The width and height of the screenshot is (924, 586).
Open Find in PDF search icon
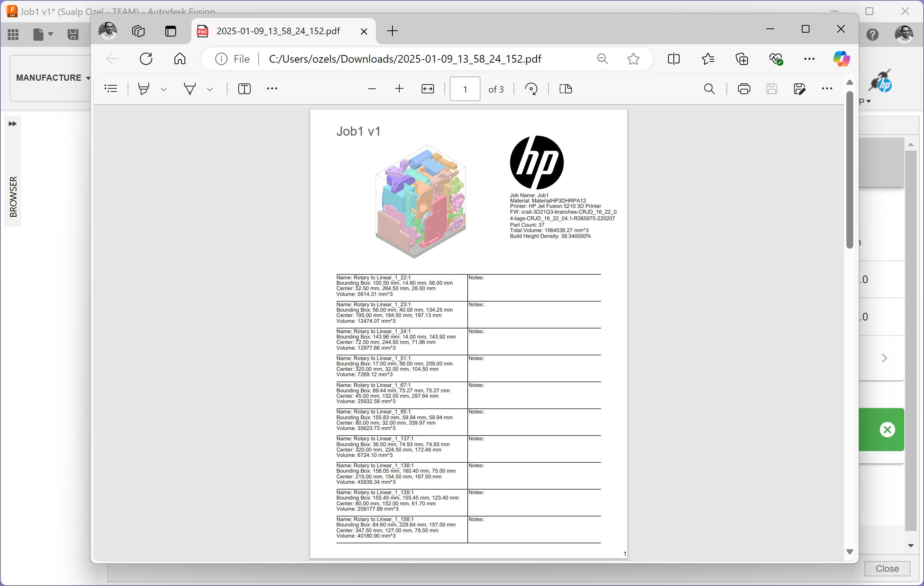[709, 89]
